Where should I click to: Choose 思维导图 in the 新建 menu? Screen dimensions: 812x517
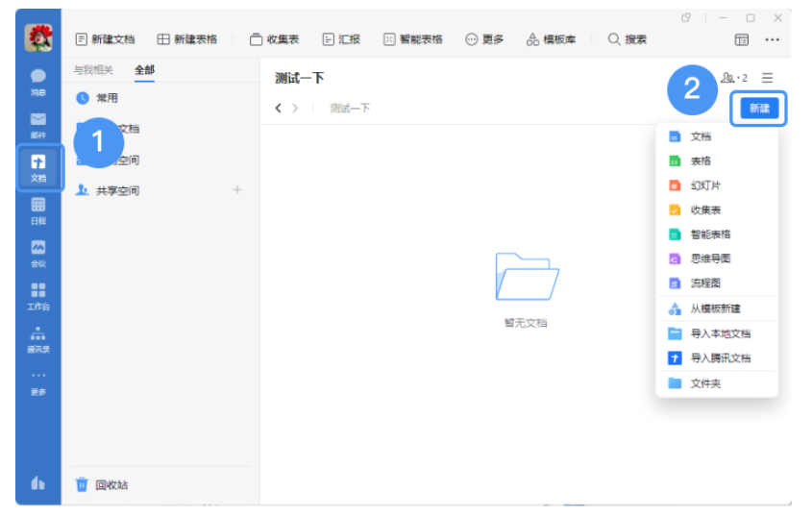point(710,258)
